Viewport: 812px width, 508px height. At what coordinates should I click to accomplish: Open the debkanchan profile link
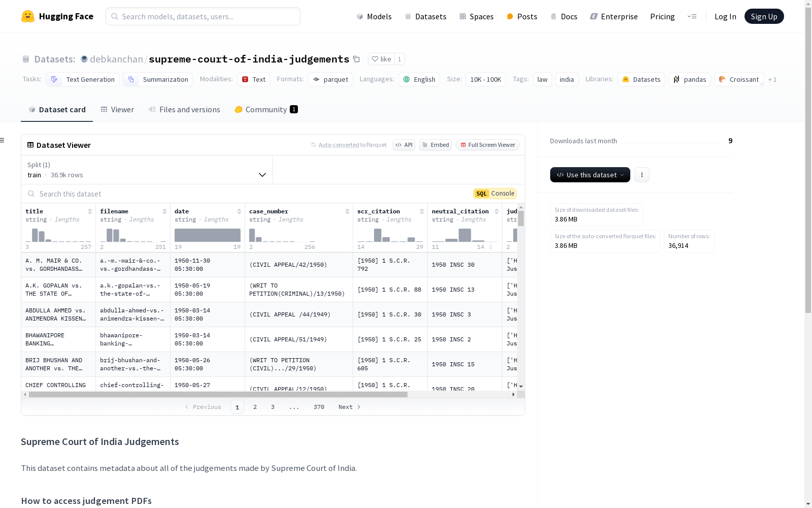(x=116, y=59)
